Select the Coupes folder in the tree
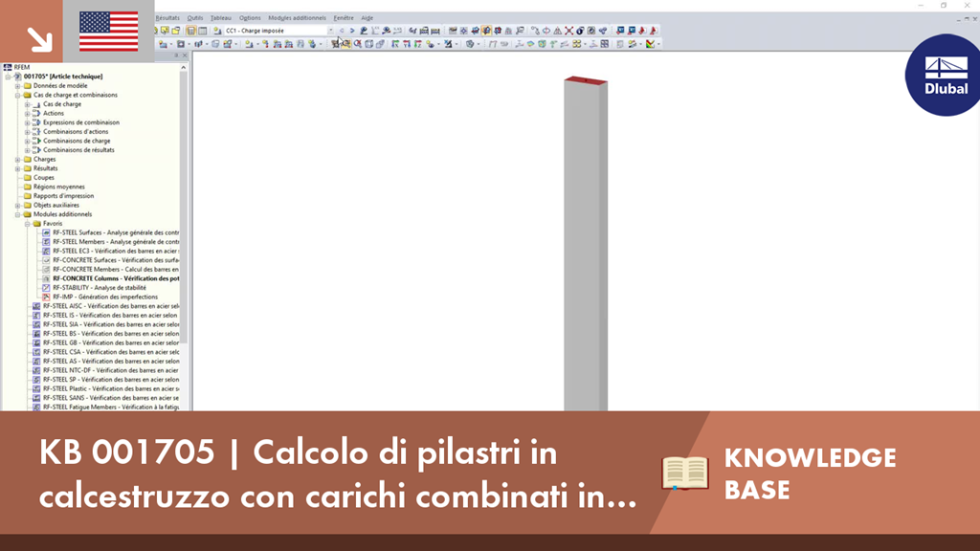Screen dimensions: 980x551 coord(44,177)
